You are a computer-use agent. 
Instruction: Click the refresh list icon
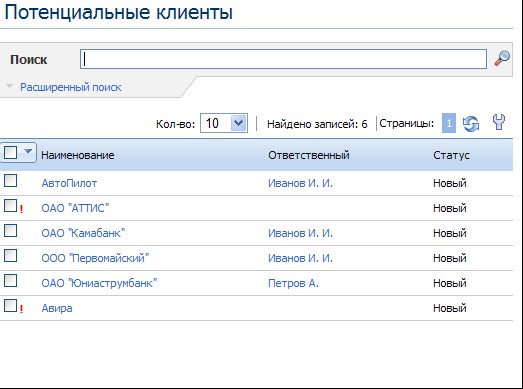click(471, 124)
